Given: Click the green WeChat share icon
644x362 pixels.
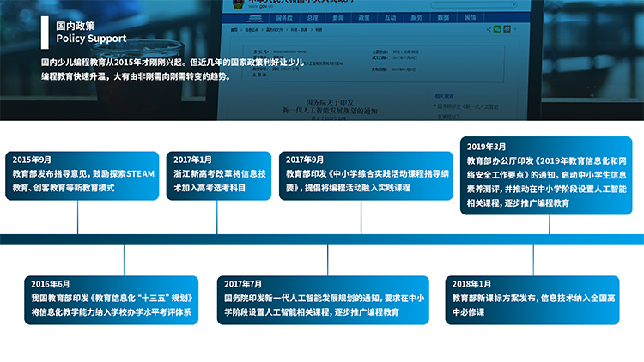Looking at the screenshot, I should click(497, 29).
